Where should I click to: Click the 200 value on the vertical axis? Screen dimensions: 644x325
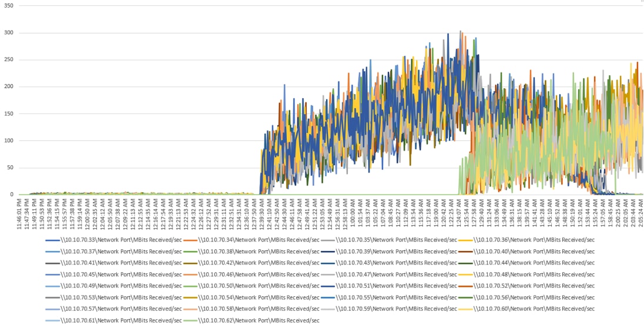(8, 87)
